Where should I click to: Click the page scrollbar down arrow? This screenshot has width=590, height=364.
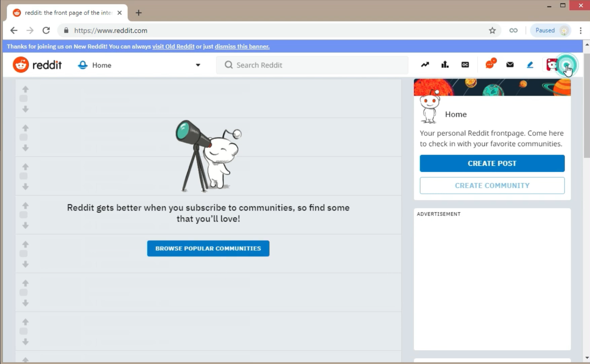click(587, 358)
